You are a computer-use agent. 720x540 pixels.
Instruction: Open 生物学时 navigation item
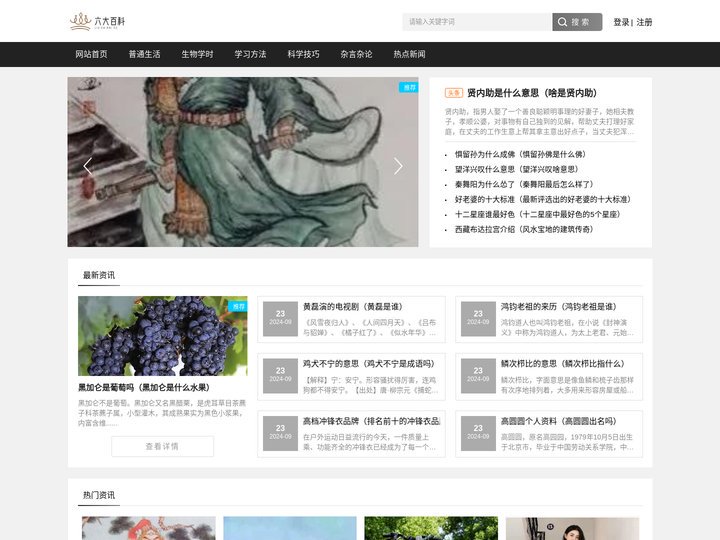tap(197, 54)
